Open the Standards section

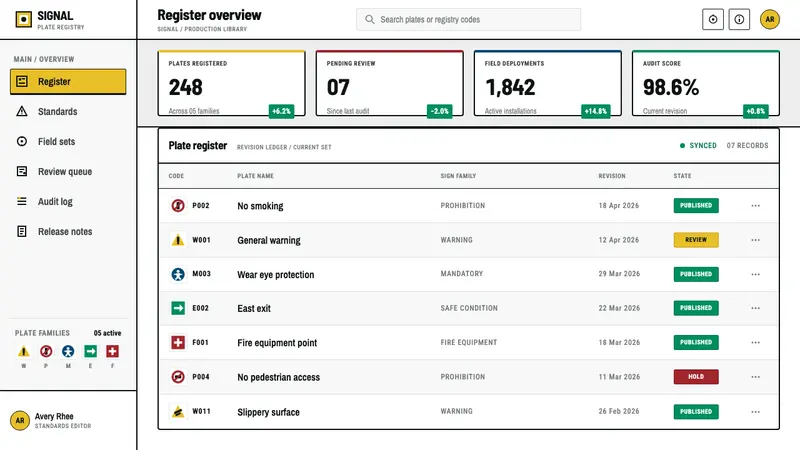[x=68, y=111]
